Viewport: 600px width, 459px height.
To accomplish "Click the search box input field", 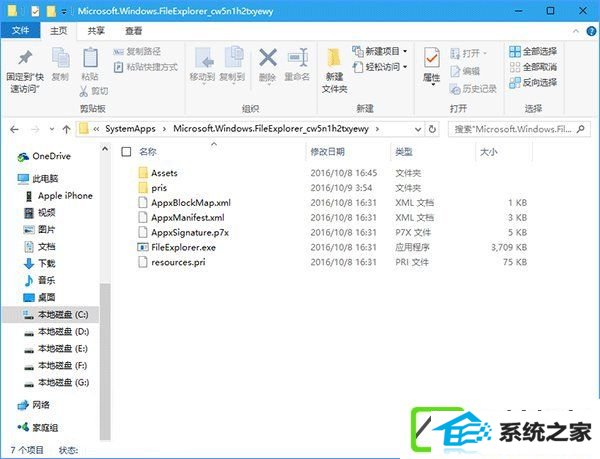I will pos(514,129).
